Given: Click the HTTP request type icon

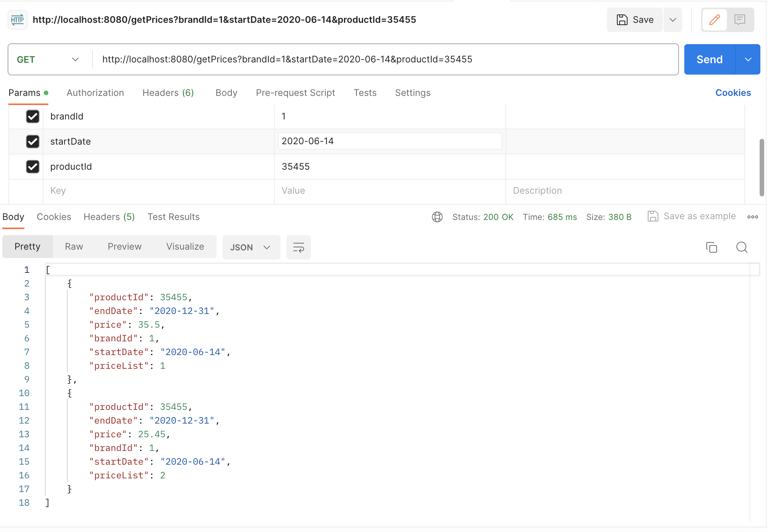Looking at the screenshot, I should 18,20.
